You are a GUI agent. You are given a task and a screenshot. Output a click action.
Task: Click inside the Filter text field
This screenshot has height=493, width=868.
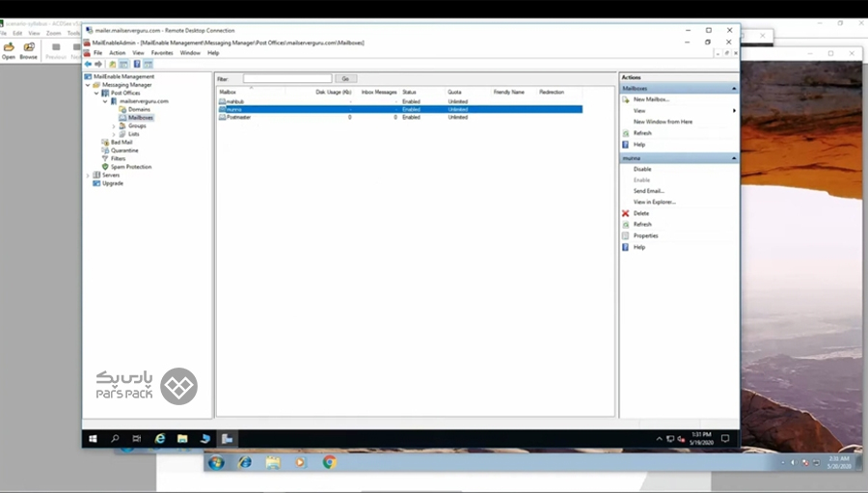287,79
